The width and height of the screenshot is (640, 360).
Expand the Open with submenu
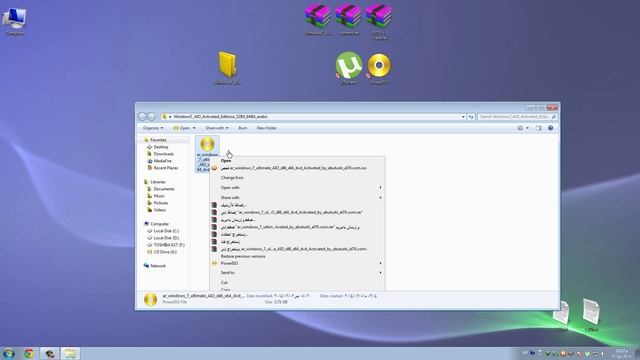coord(297,188)
